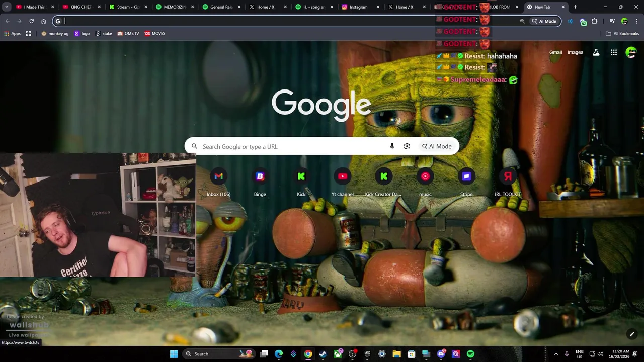
Task: Open the Extensions puzzle icon
Action: click(595, 21)
